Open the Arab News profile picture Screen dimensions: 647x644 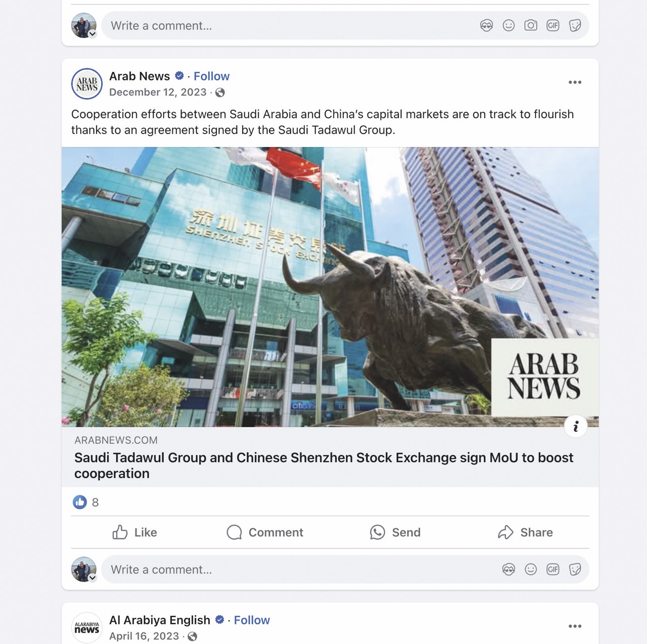(87, 84)
